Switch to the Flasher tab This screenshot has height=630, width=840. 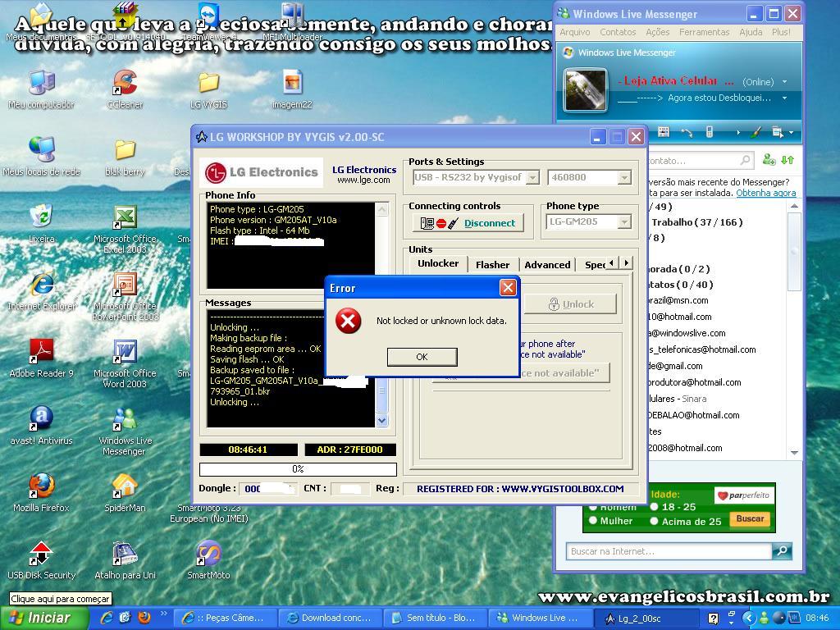click(x=492, y=264)
